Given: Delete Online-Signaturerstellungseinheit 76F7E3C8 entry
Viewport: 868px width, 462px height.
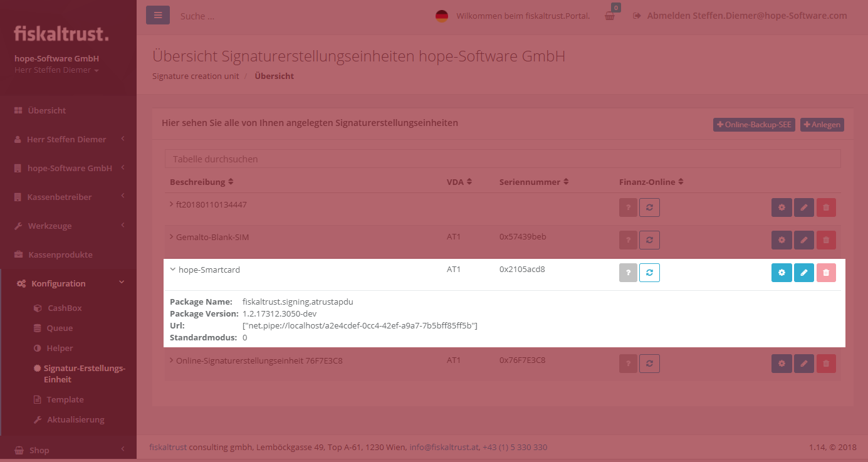Looking at the screenshot, I should pyautogui.click(x=826, y=364).
